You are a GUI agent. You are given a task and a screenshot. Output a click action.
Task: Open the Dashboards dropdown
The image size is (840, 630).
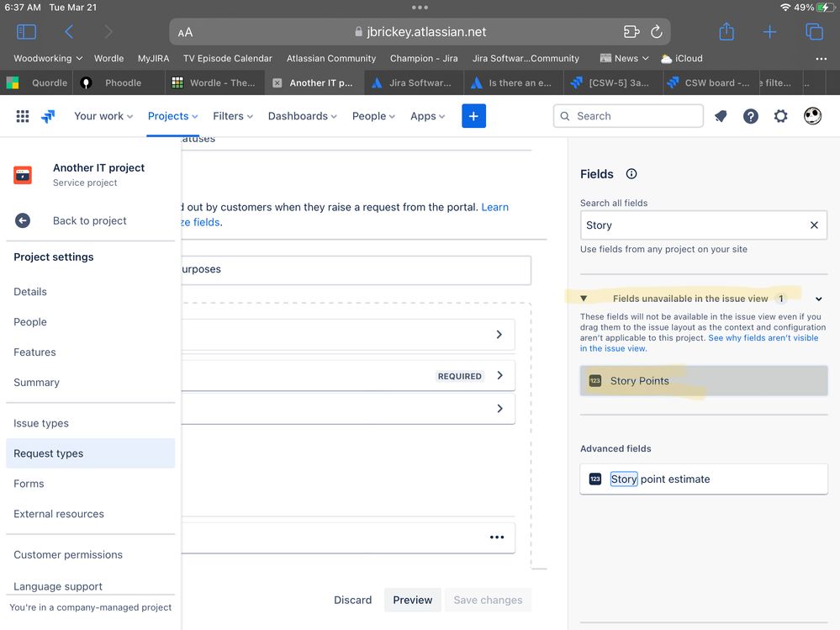click(303, 116)
